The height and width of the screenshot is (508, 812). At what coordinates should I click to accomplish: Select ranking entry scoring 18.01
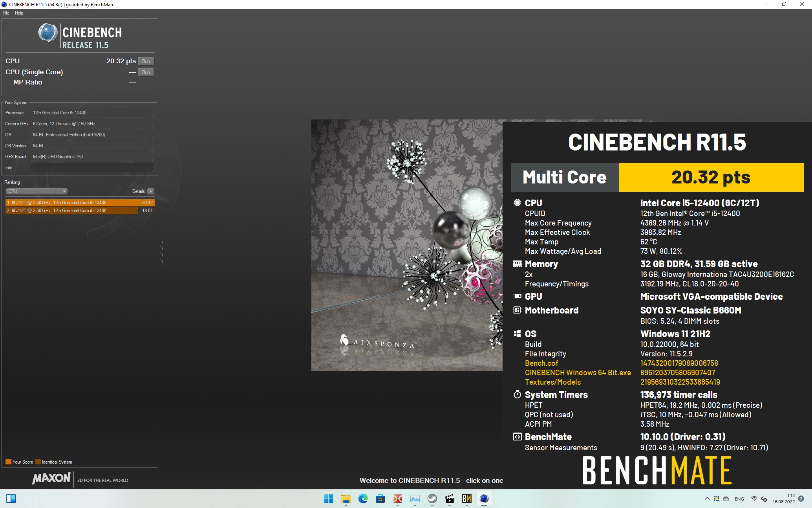80,211
